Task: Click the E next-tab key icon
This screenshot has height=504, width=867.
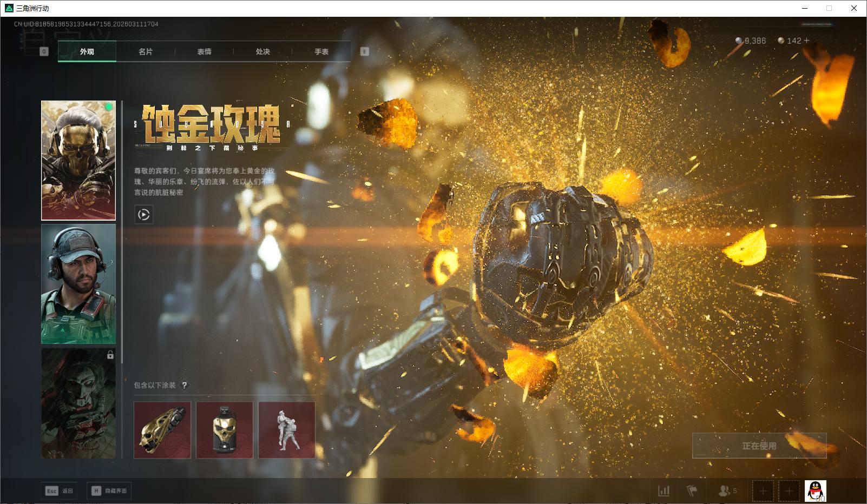Action: pos(365,51)
